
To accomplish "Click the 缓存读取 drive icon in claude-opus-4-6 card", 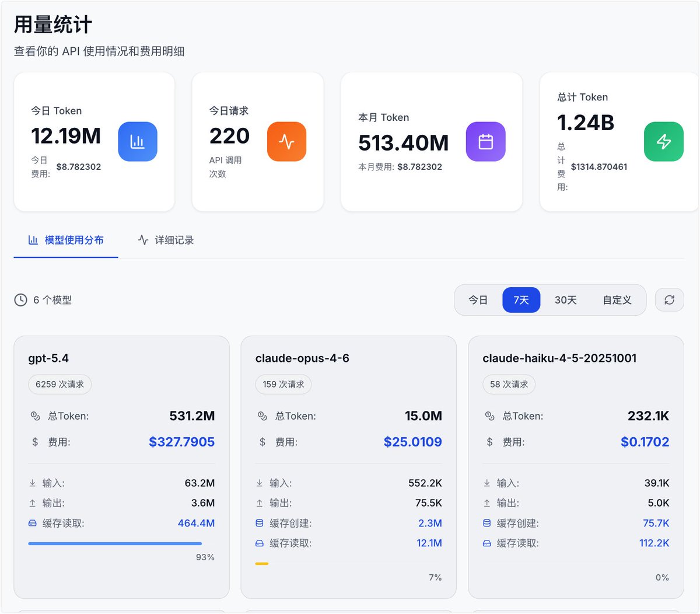I will tap(260, 543).
